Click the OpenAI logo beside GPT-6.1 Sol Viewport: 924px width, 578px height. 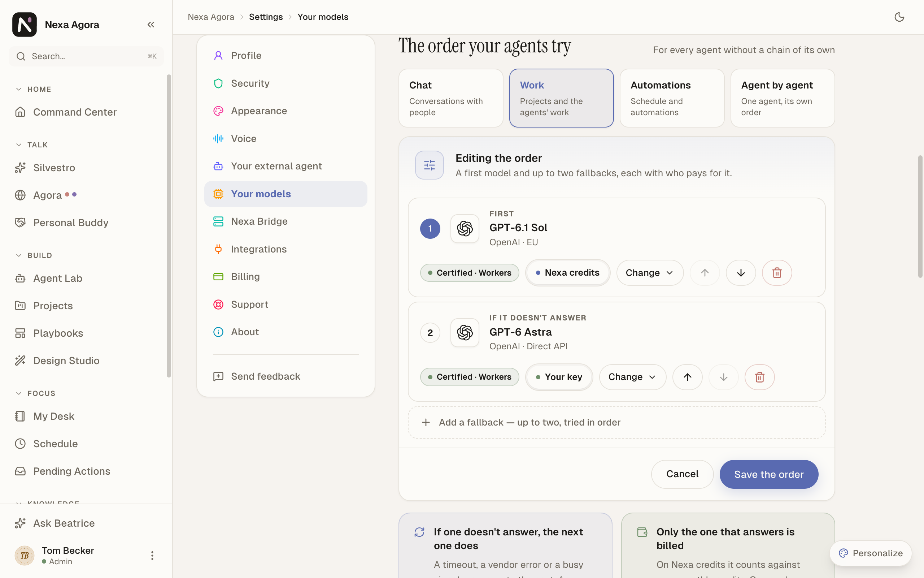465,229
